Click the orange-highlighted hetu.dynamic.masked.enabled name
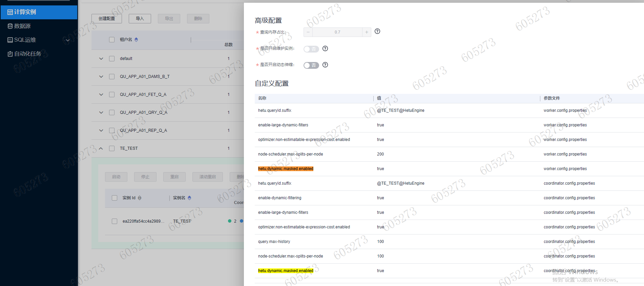This screenshot has height=286, width=644. (286, 169)
